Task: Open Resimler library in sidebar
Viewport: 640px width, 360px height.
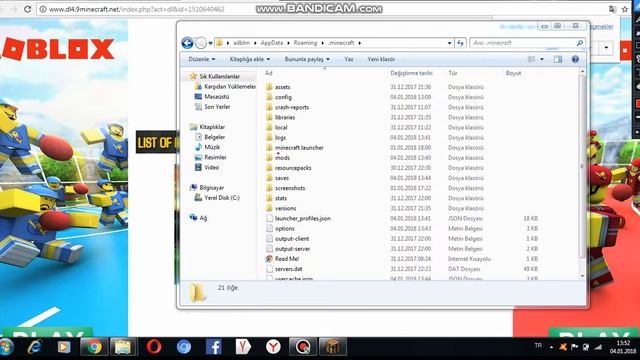Action: 211,157
